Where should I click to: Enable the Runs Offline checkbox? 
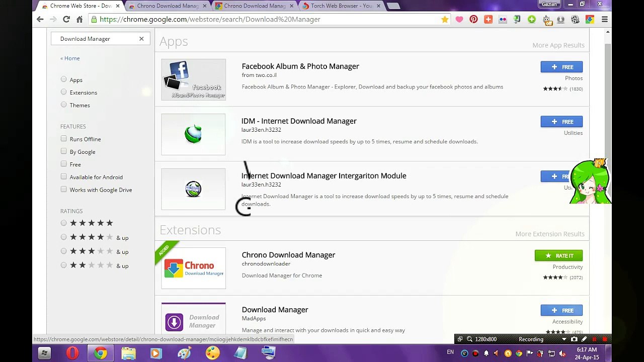(x=63, y=139)
